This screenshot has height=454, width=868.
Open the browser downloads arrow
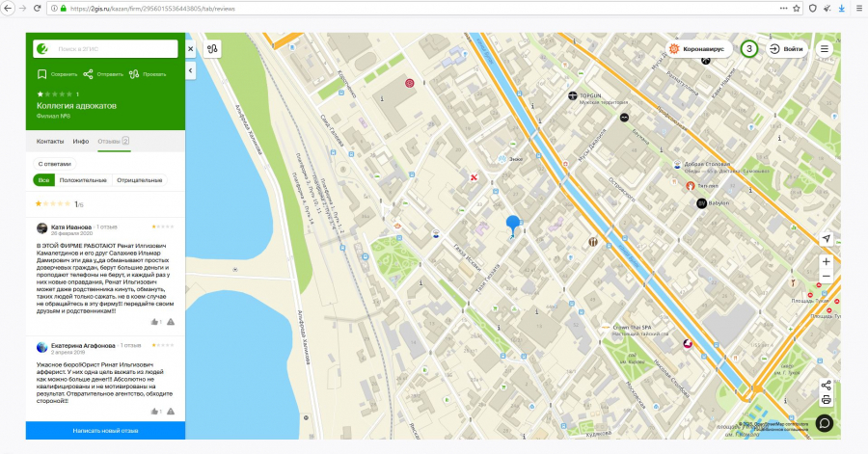[x=841, y=9]
